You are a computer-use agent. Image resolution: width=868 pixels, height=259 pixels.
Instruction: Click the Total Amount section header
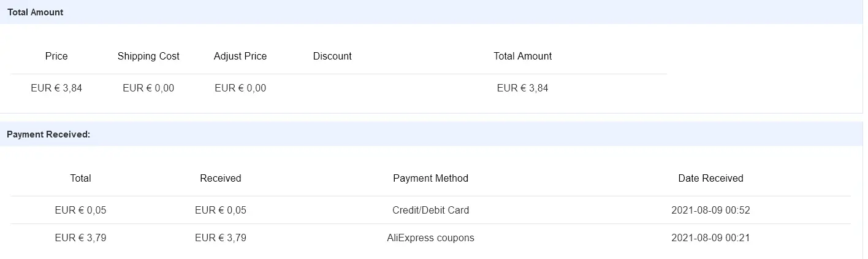(x=36, y=12)
